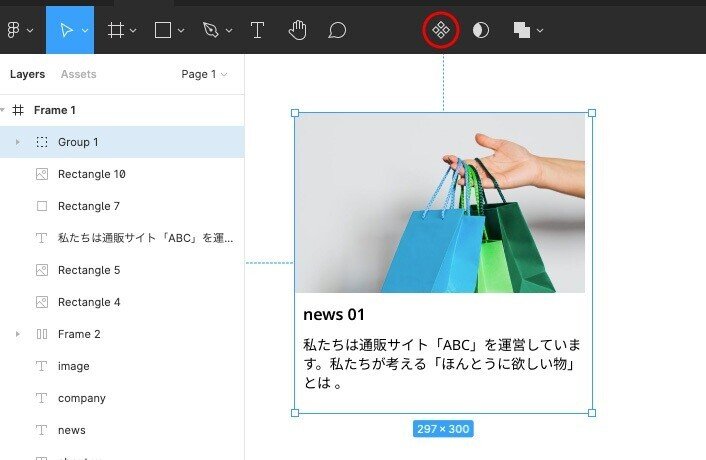This screenshot has width=706, height=460.
Task: Click Rectangle 4 image icon
Action: (42, 302)
